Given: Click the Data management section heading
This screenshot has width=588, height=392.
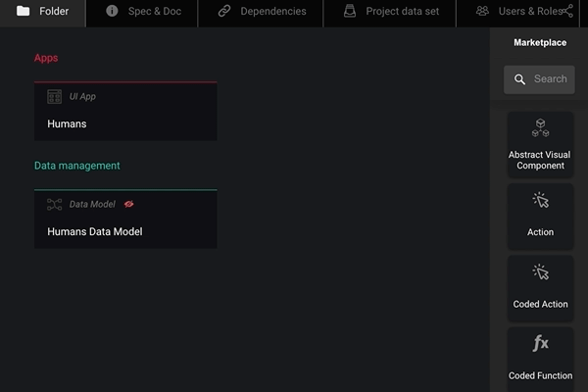Looking at the screenshot, I should coord(76,166).
